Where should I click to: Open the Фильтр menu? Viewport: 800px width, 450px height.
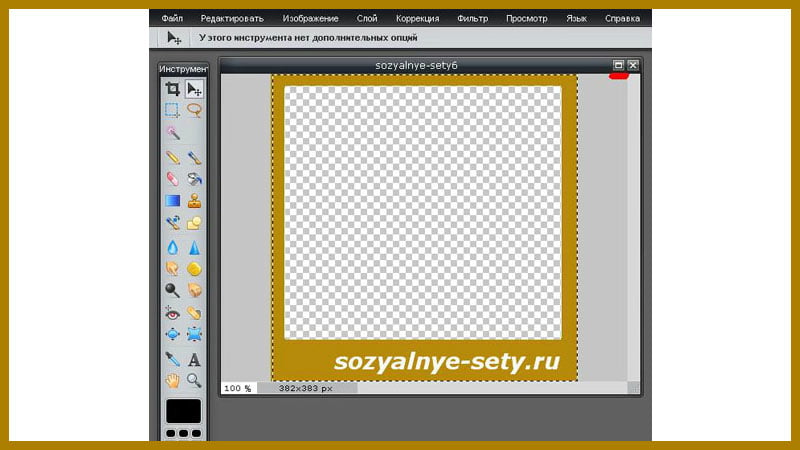point(472,18)
